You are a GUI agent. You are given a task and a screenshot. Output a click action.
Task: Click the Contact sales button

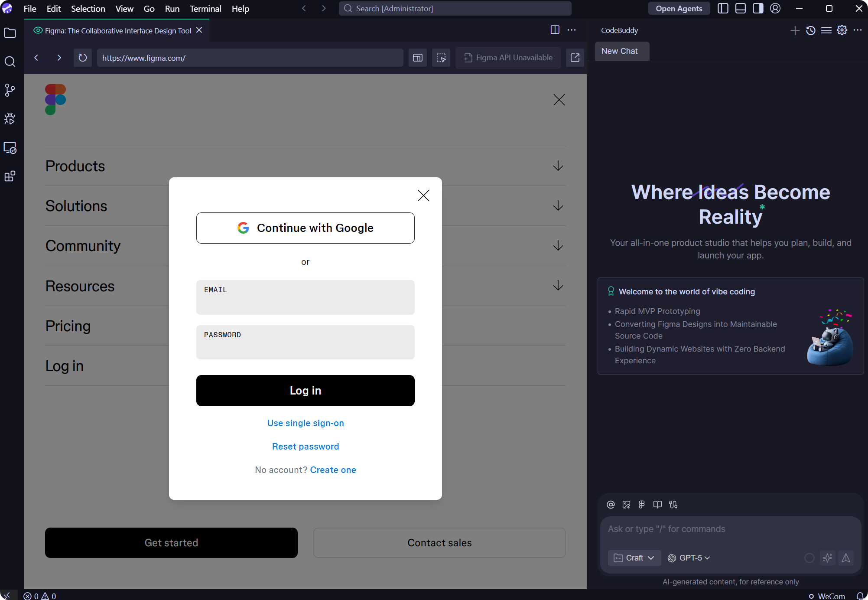439,543
